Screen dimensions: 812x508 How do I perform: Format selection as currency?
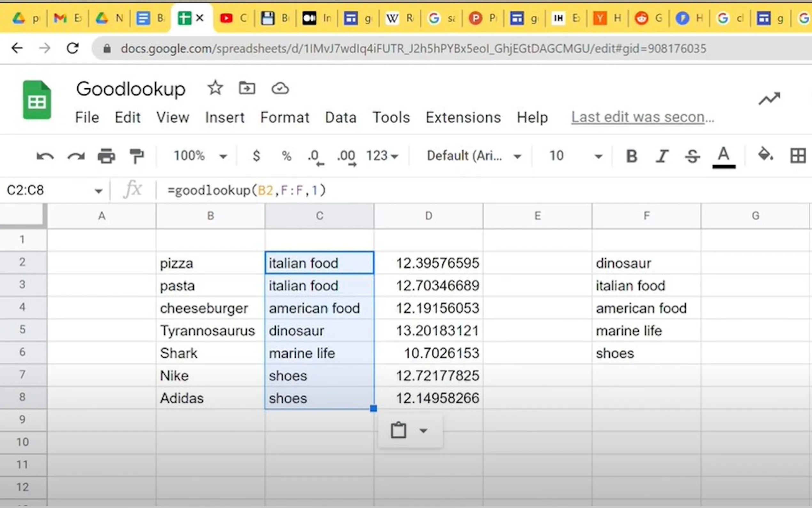[256, 155]
